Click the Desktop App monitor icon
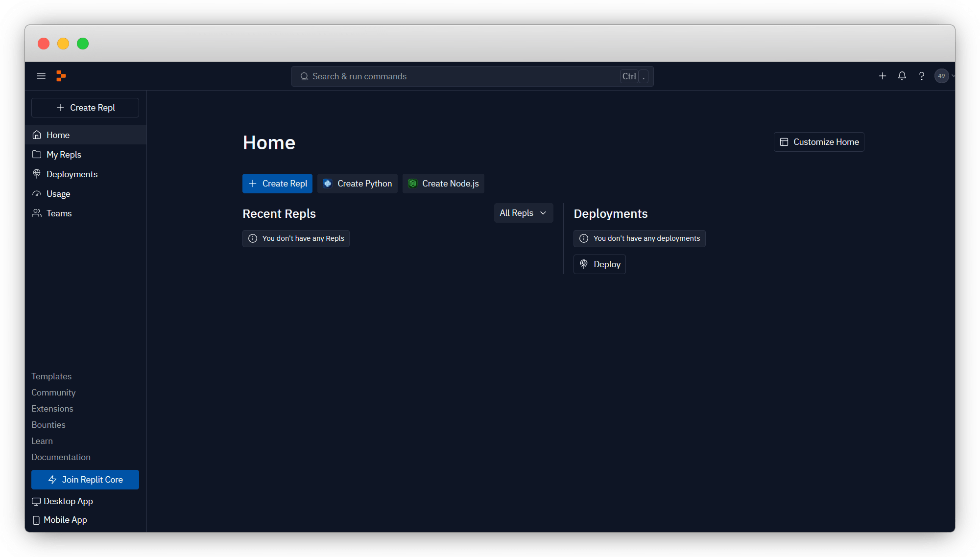 click(x=36, y=501)
